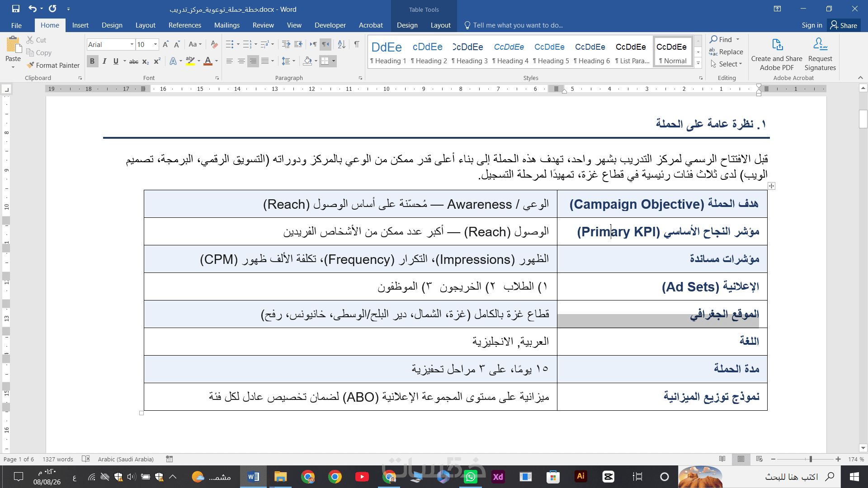The width and height of the screenshot is (868, 488).
Task: Open Create and Share Adobe PDF
Action: point(777,54)
